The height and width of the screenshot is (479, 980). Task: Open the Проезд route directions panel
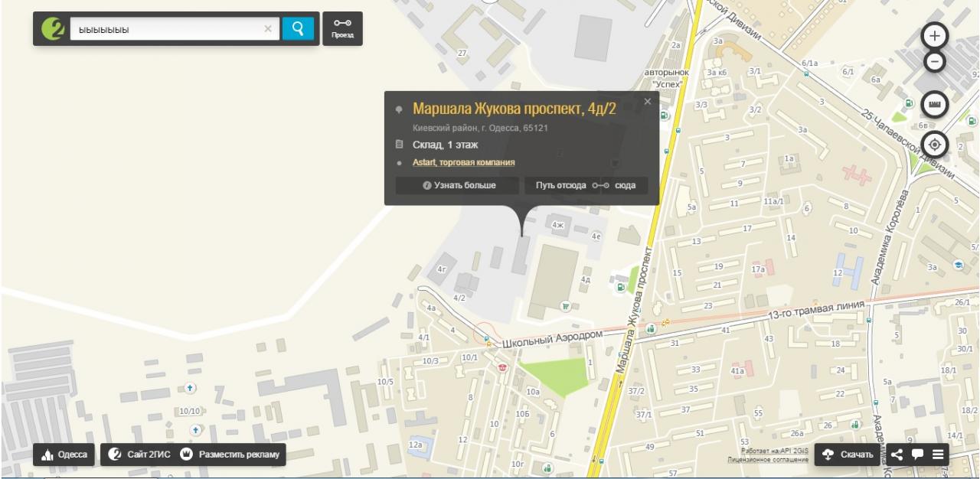tap(342, 29)
